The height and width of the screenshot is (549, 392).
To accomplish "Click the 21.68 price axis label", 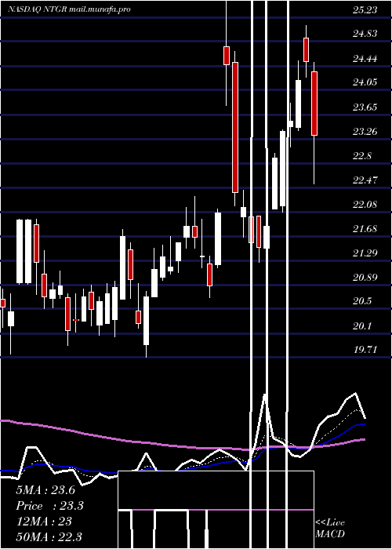I will coord(365,229).
